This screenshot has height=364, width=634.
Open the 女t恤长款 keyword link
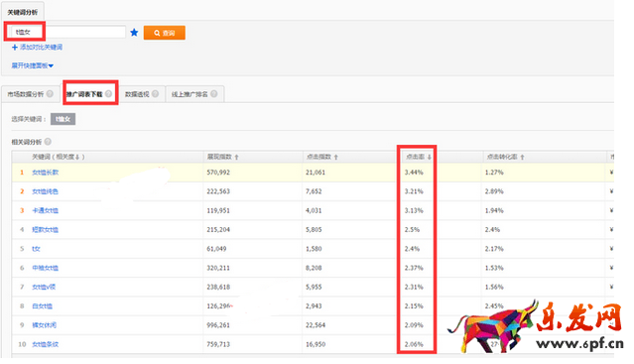click(46, 173)
